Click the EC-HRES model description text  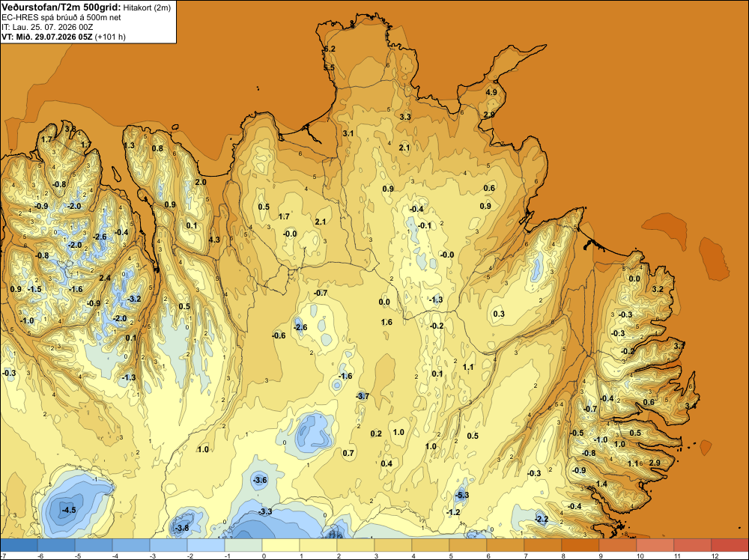[61, 17]
